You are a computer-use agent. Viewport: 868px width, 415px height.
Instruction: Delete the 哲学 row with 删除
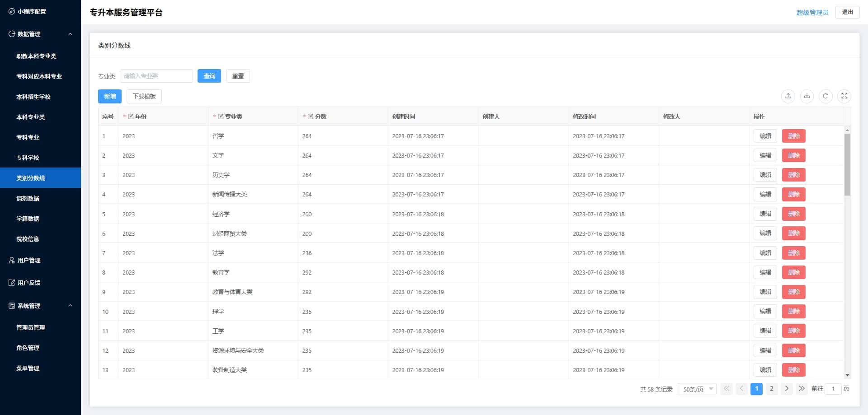793,136
